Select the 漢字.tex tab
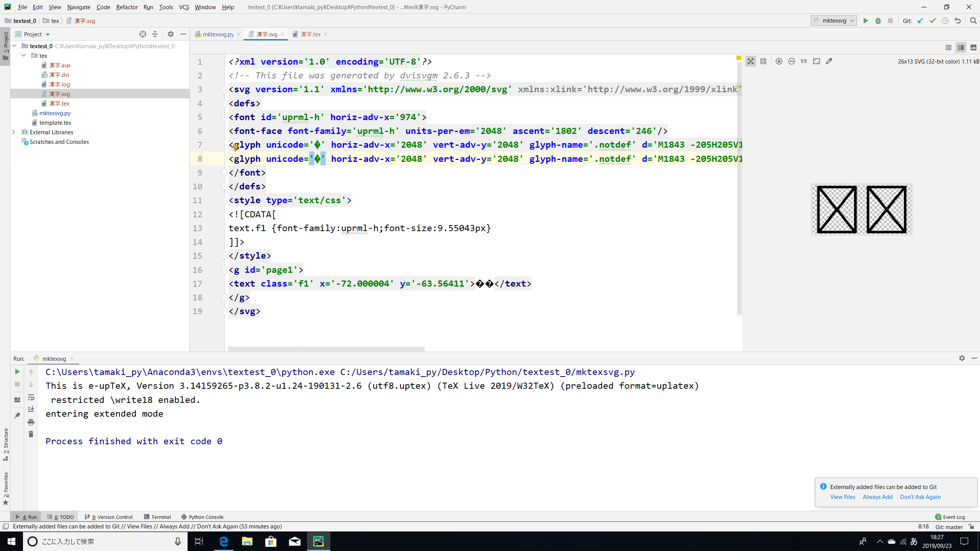 tap(310, 34)
